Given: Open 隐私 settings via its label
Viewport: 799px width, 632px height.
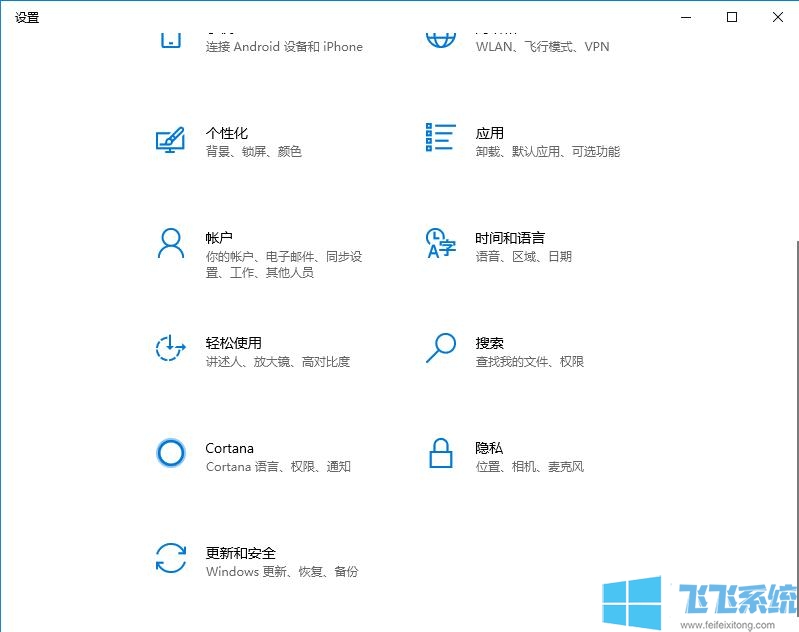Looking at the screenshot, I should click(489, 448).
